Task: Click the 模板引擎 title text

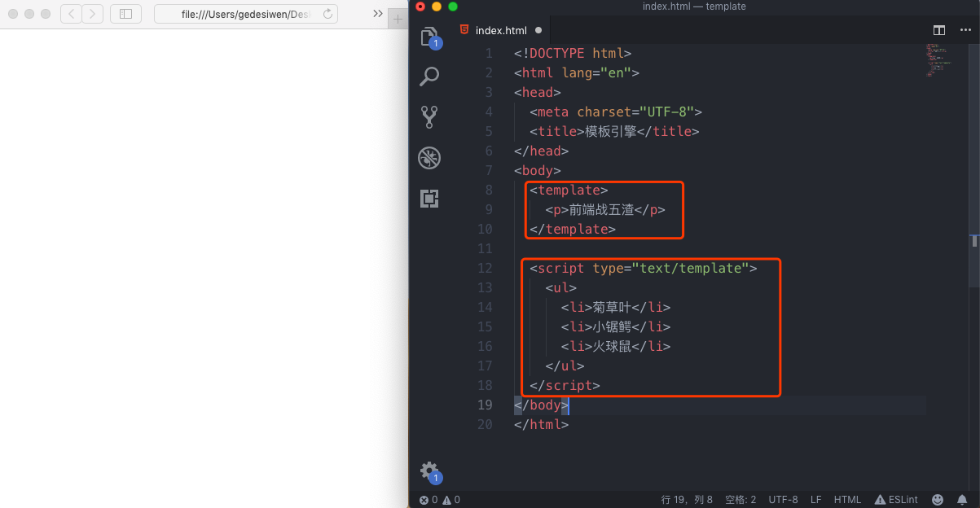Action: pyautogui.click(x=611, y=131)
